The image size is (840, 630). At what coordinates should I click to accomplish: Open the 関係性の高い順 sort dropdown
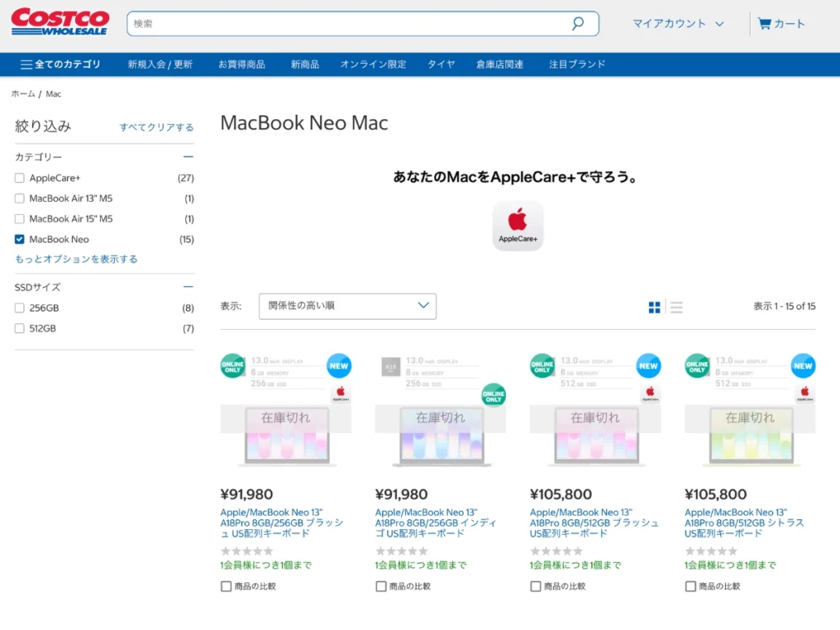(x=348, y=307)
